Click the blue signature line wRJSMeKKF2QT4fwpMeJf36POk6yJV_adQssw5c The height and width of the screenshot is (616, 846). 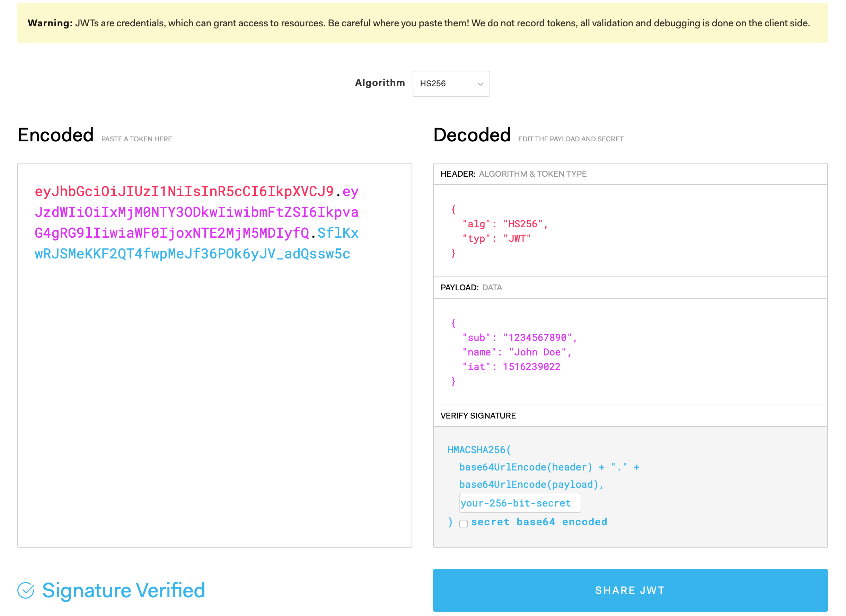point(193,254)
